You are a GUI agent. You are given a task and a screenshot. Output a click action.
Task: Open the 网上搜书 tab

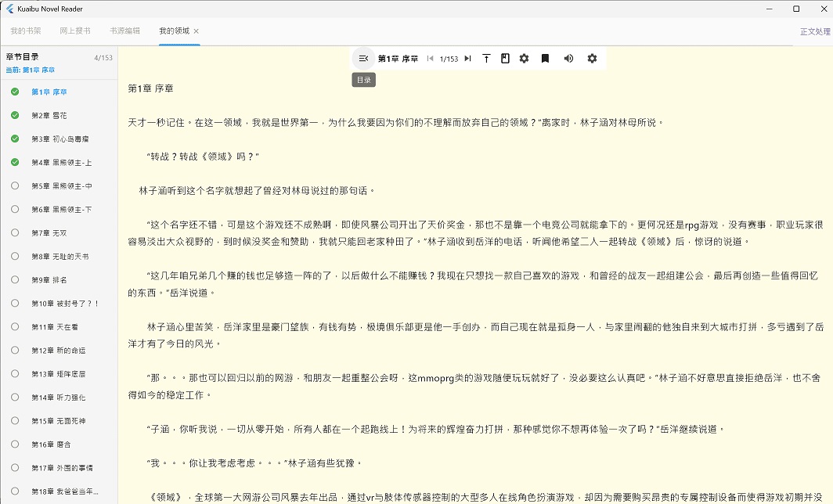75,31
